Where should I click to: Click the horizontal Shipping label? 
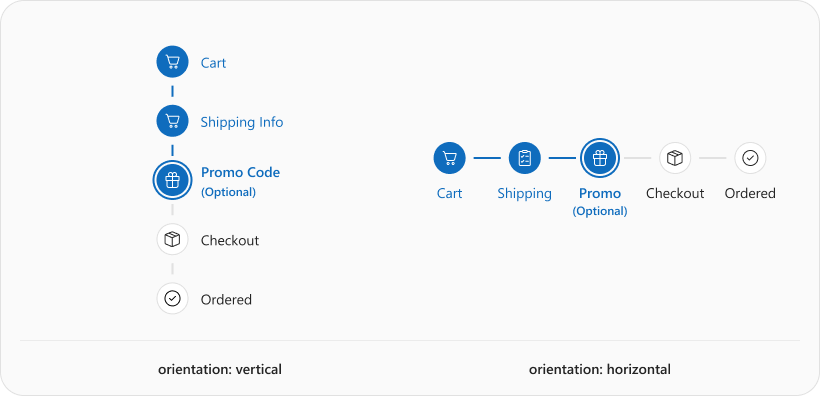tap(525, 194)
